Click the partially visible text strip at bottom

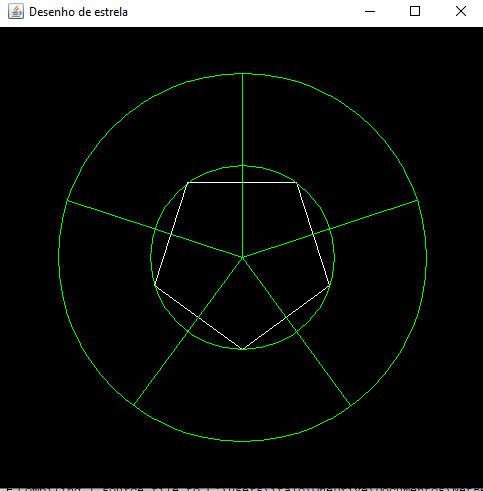[x=241, y=489]
